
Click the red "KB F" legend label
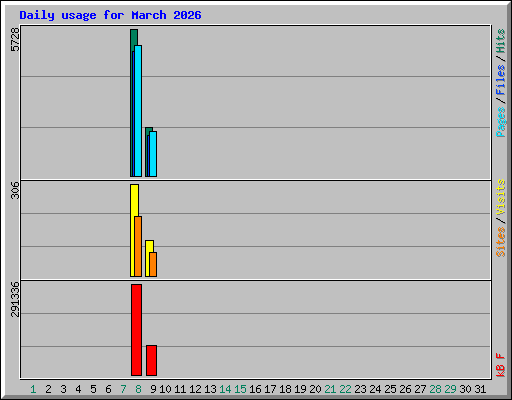point(501,365)
